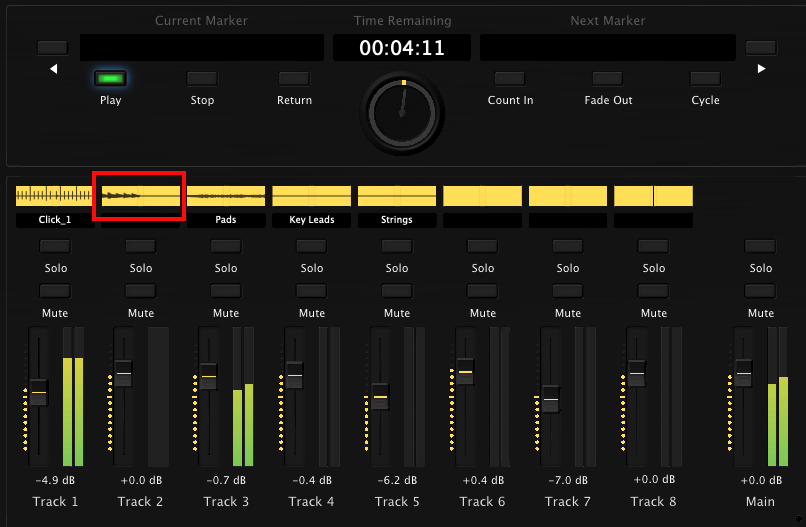Click the Return button
Screen dimensions: 806x527
[x=294, y=79]
